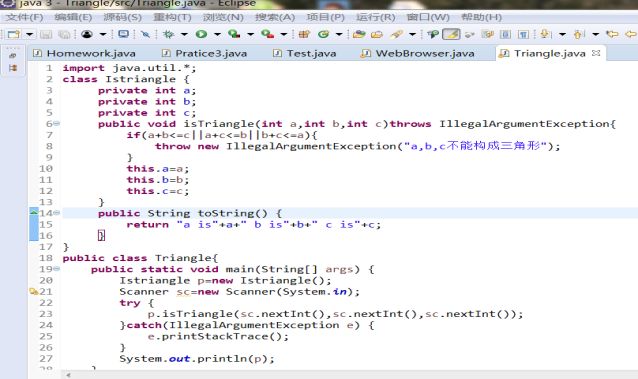Viewport: 638px width, 379px height.
Task: Expand the Search dropdown arrow
Action: 412,34
